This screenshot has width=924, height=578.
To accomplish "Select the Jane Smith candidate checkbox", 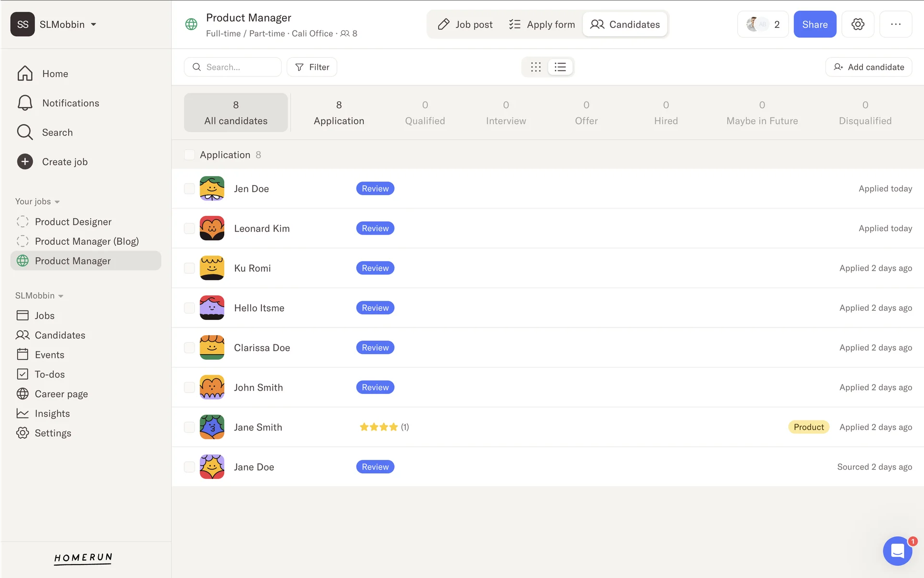I will point(190,427).
